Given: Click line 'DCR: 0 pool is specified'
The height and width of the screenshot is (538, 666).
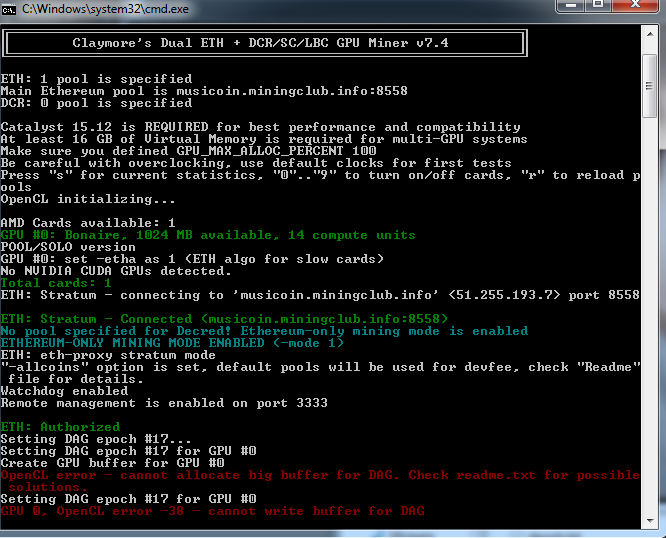Looking at the screenshot, I should pyautogui.click(x=96, y=103).
